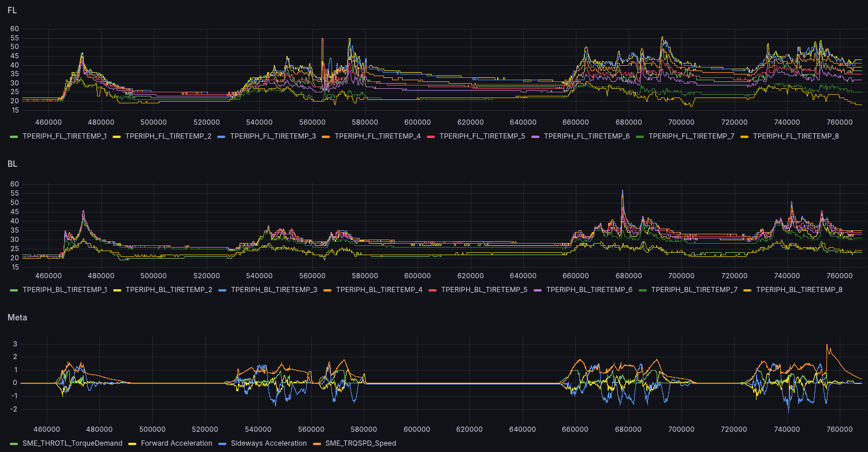
Task: Toggle TPERIPH_BL_TIRETEMP_2 series in legend
Action: [x=169, y=289]
